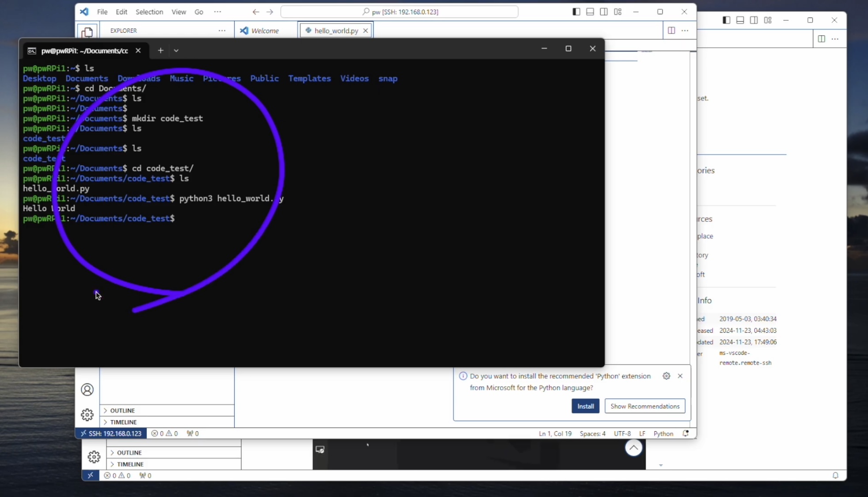Click the Install button for the Python extension

click(585, 406)
